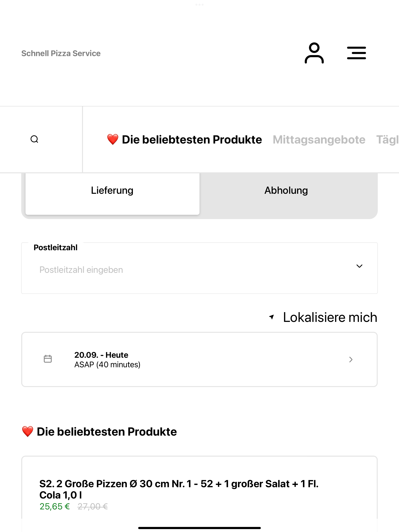Switch to Mittagsangebote tab

tap(319, 140)
